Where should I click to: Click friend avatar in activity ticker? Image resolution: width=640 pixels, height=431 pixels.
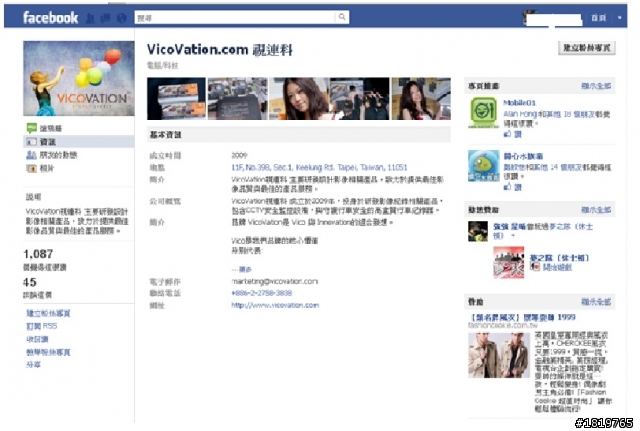point(478,231)
